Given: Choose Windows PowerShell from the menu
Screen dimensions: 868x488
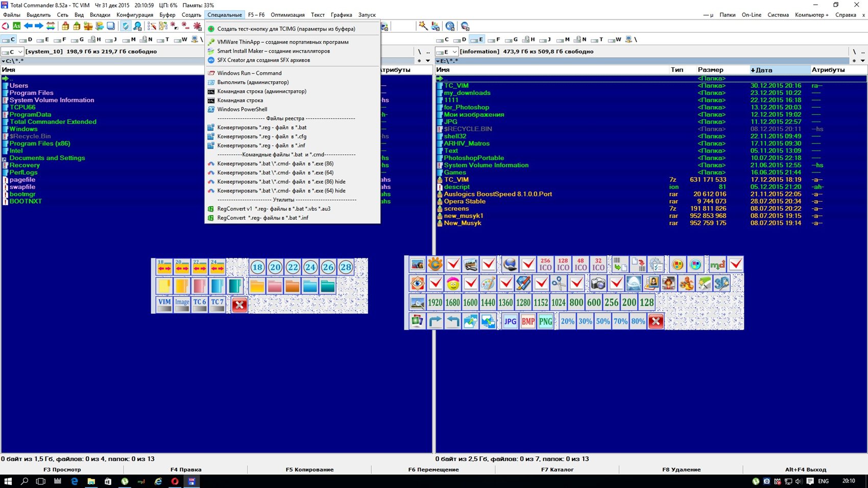Looking at the screenshot, I should tap(242, 109).
